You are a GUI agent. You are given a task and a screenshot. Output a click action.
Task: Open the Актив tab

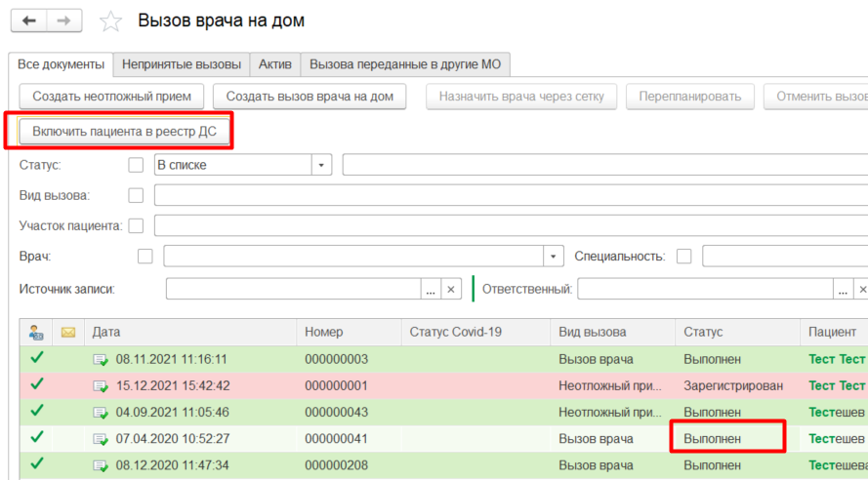tap(274, 64)
